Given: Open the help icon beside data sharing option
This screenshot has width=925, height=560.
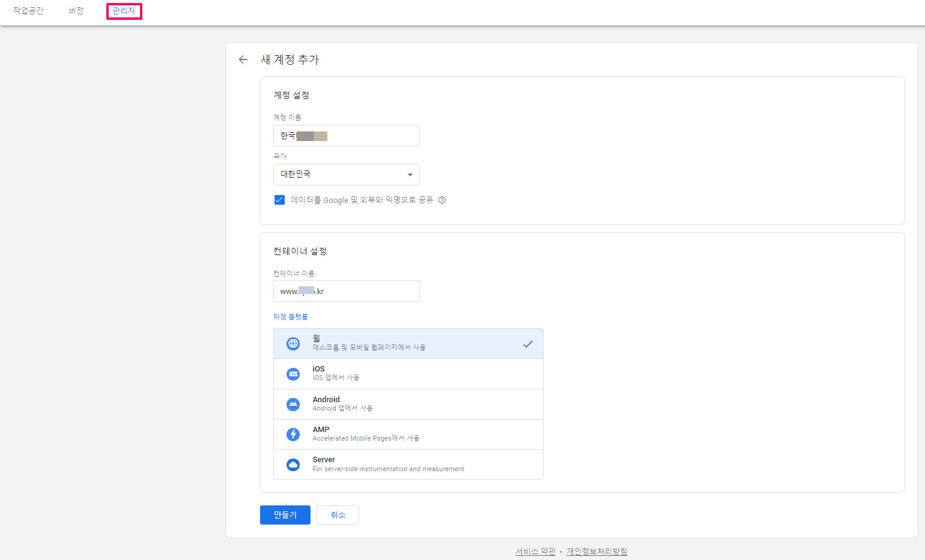Looking at the screenshot, I should 442,199.
